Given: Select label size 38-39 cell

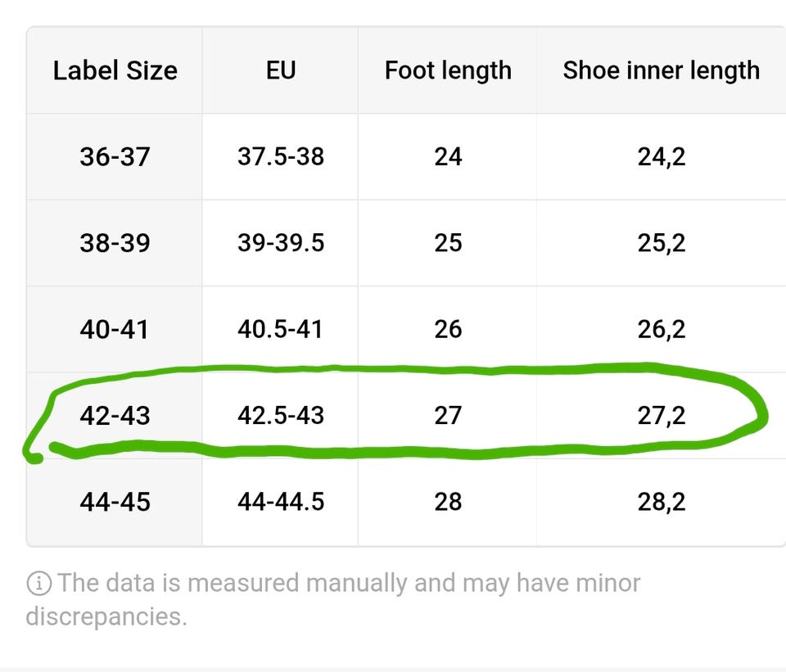Looking at the screenshot, I should click(115, 243).
